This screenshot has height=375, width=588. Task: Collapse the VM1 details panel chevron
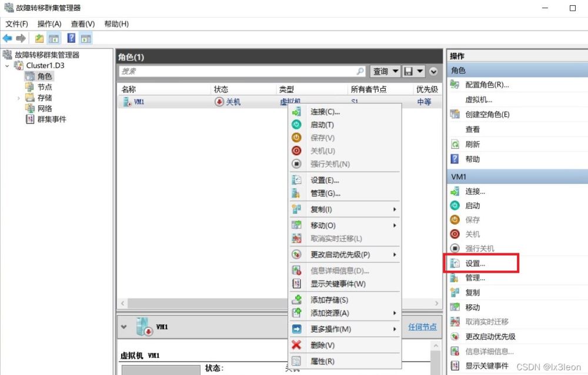tap(123, 327)
